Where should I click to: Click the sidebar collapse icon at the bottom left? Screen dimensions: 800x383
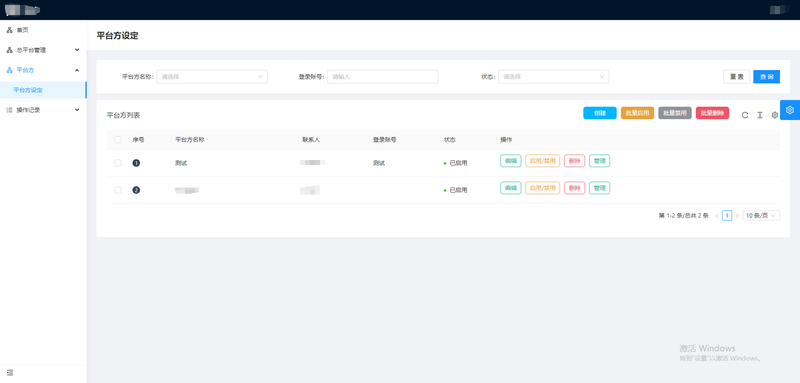[10, 373]
